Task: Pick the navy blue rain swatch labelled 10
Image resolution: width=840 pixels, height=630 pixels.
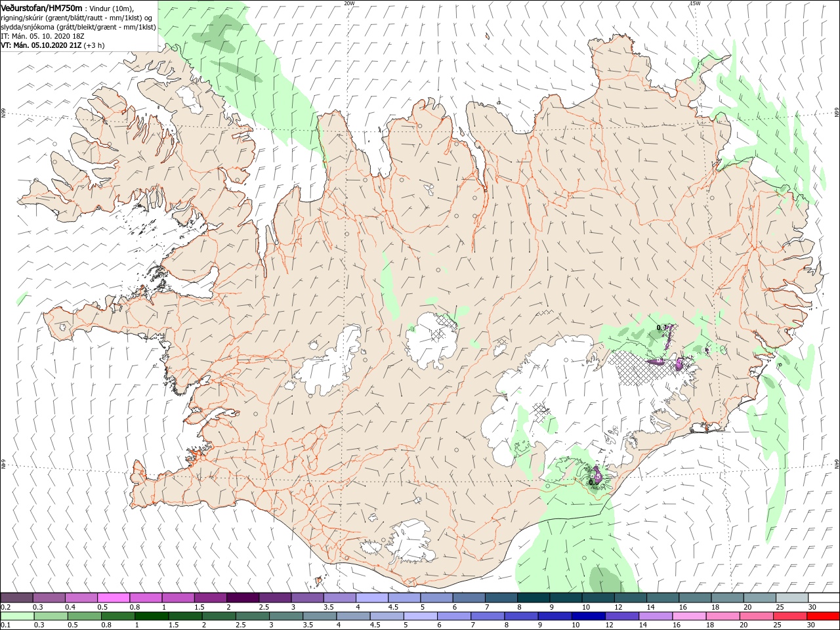Action: [x=588, y=616]
